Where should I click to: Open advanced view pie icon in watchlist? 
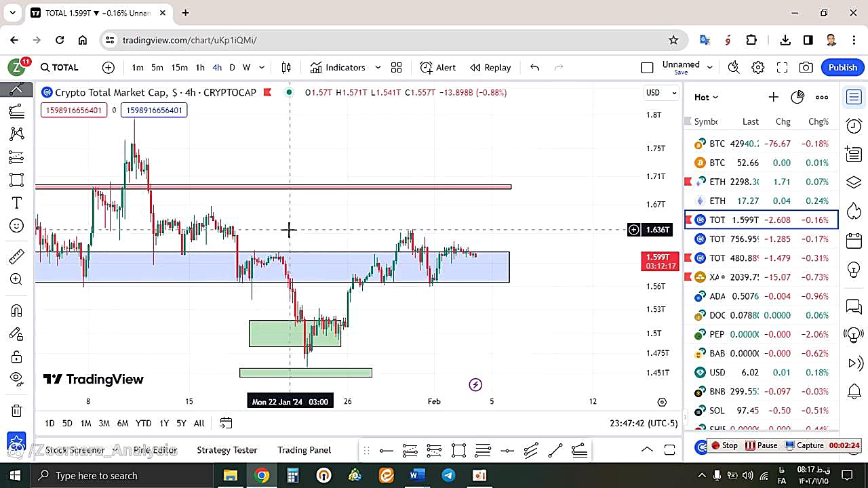click(x=797, y=97)
